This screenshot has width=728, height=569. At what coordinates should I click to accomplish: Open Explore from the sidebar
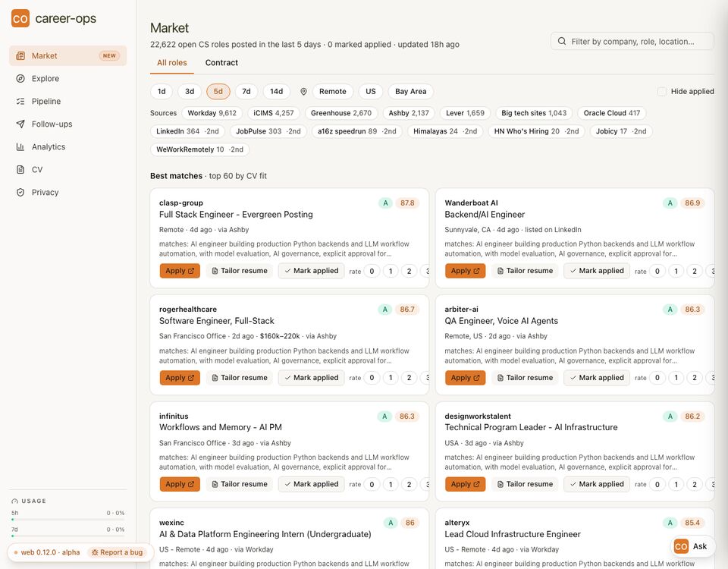pyautogui.click(x=67, y=78)
